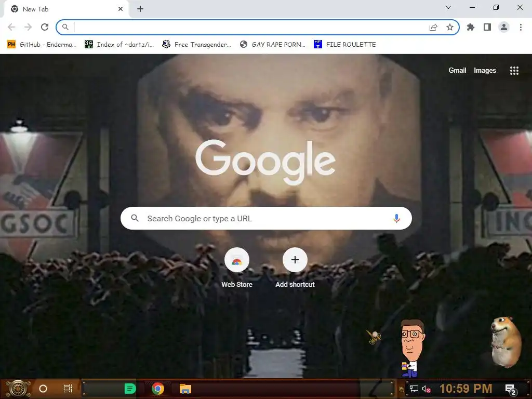Image resolution: width=532 pixels, height=399 pixels.
Task: Go back using the browser back arrow
Action: tap(11, 27)
